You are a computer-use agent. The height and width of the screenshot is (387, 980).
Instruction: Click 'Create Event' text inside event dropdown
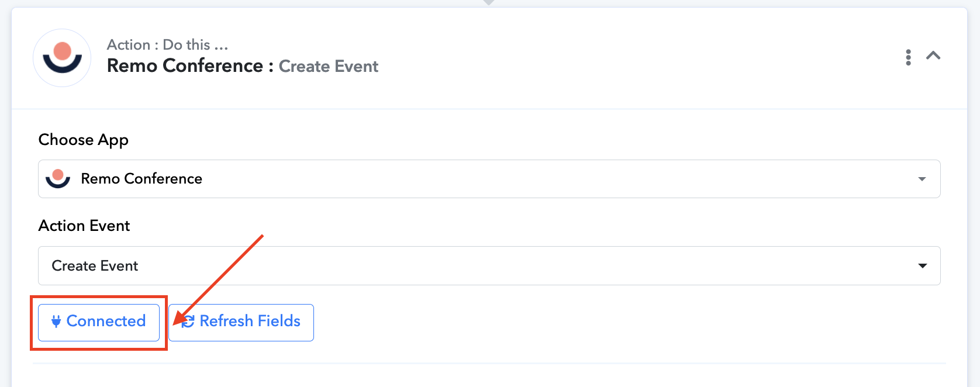(95, 266)
